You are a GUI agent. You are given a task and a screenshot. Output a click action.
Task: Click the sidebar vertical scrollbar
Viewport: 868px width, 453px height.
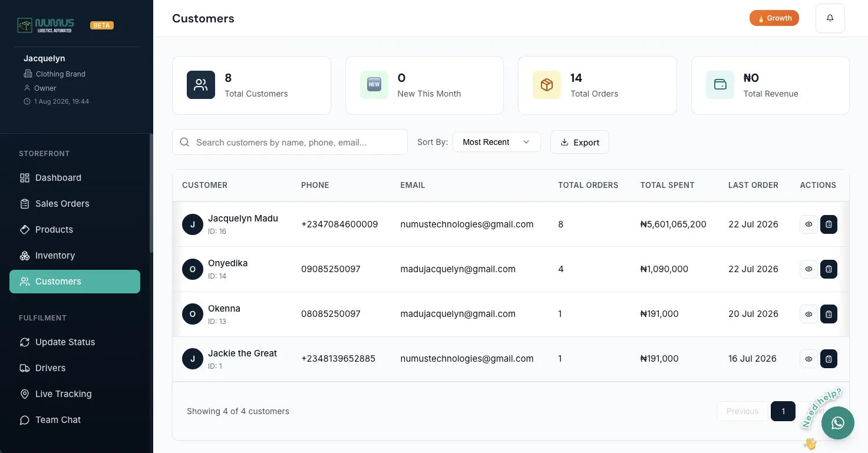151,194
